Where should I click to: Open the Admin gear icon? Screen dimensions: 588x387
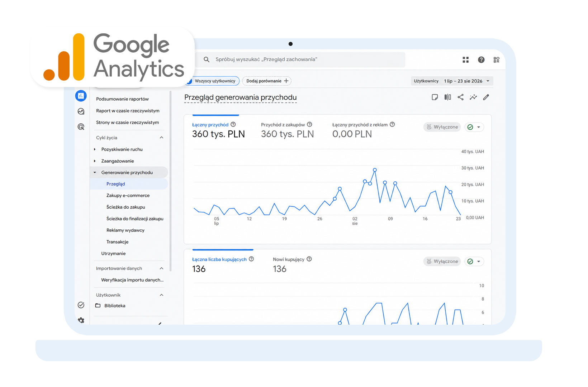coord(81,320)
